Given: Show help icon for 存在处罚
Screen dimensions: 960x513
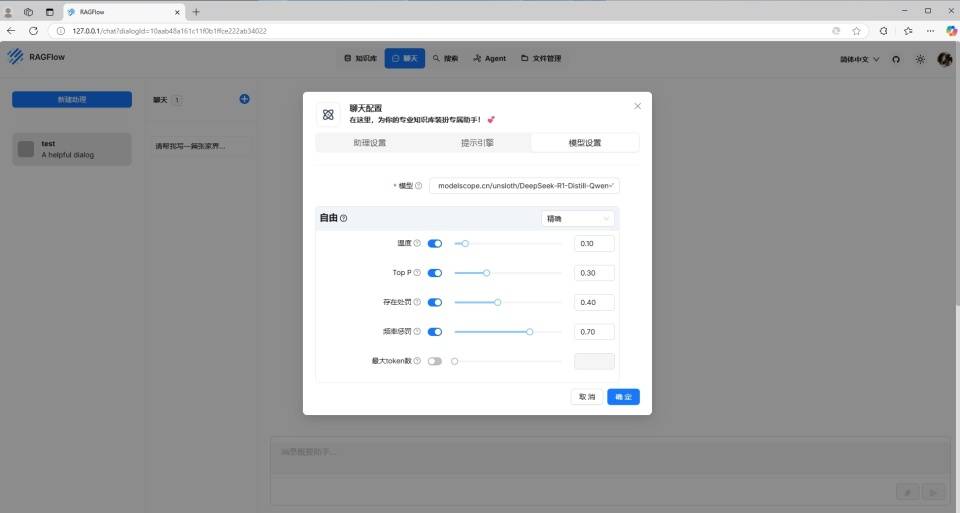Looking at the screenshot, I should click(x=417, y=302).
